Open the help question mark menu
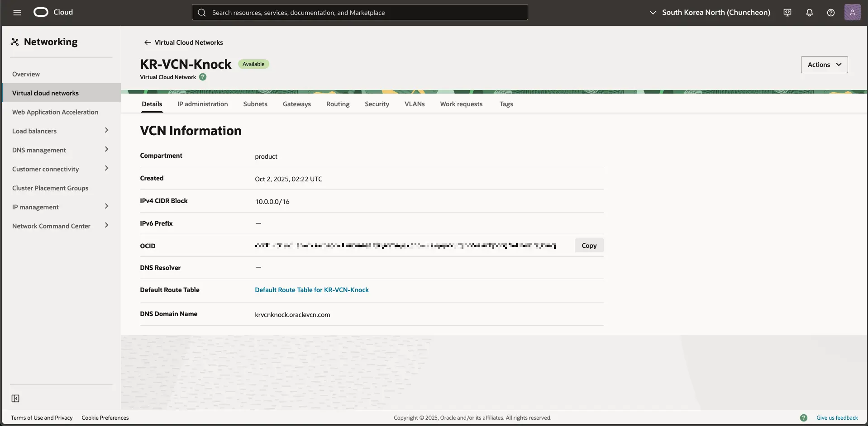This screenshot has width=868, height=426. pos(831,13)
